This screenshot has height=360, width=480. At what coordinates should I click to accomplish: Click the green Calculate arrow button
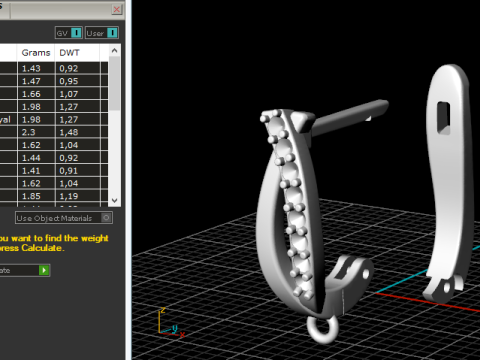click(44, 270)
